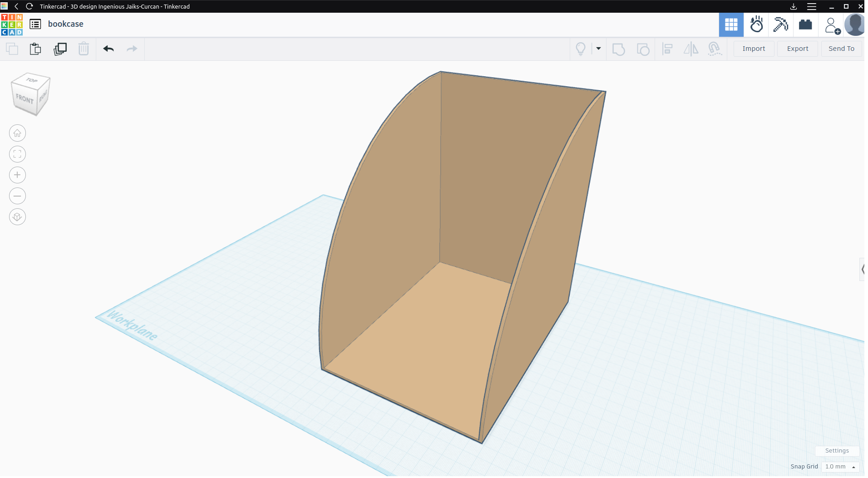
Task: Click the Cruise tool icon
Action: (x=715, y=49)
